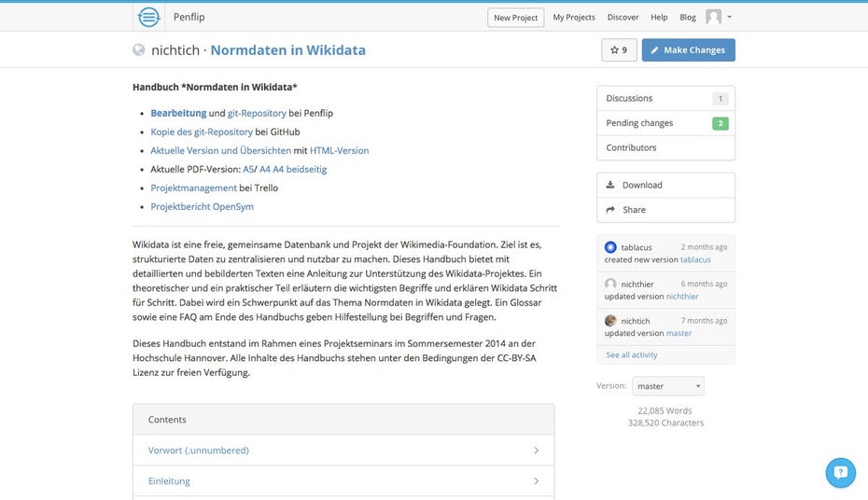Click the Share item
Viewport: 868px width, 500px height.
(665, 210)
